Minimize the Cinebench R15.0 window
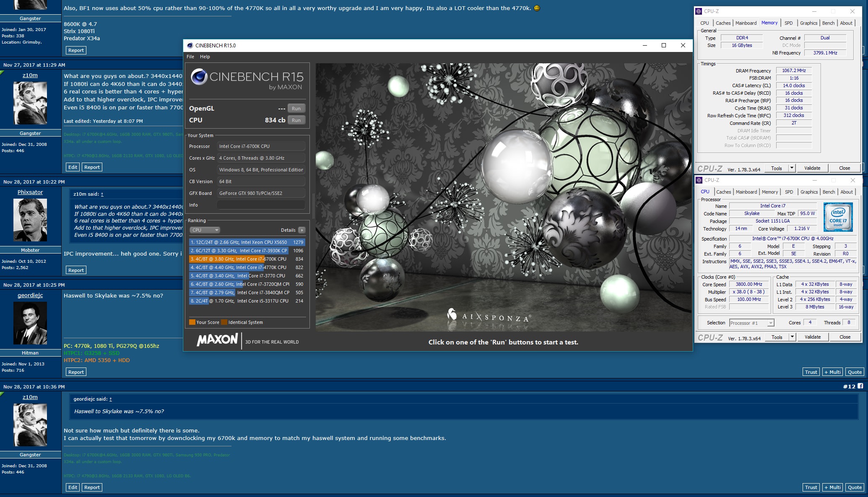Screen dimensions: 868x497 (645, 45)
